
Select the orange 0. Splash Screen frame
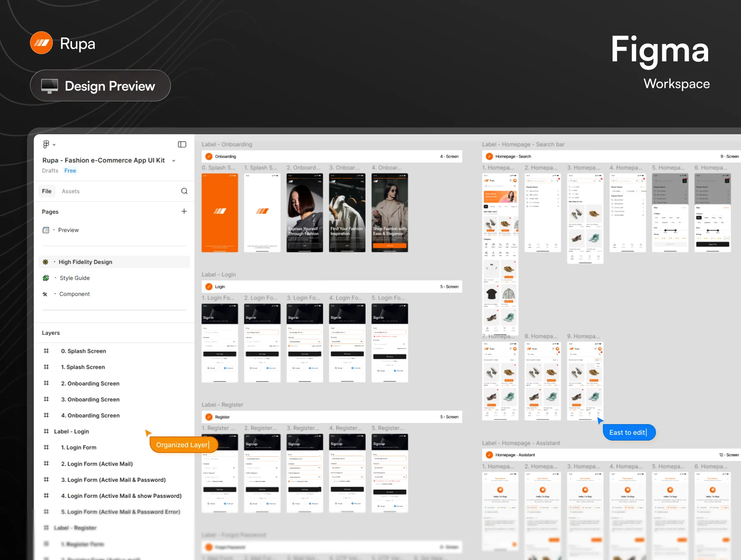[x=220, y=212]
